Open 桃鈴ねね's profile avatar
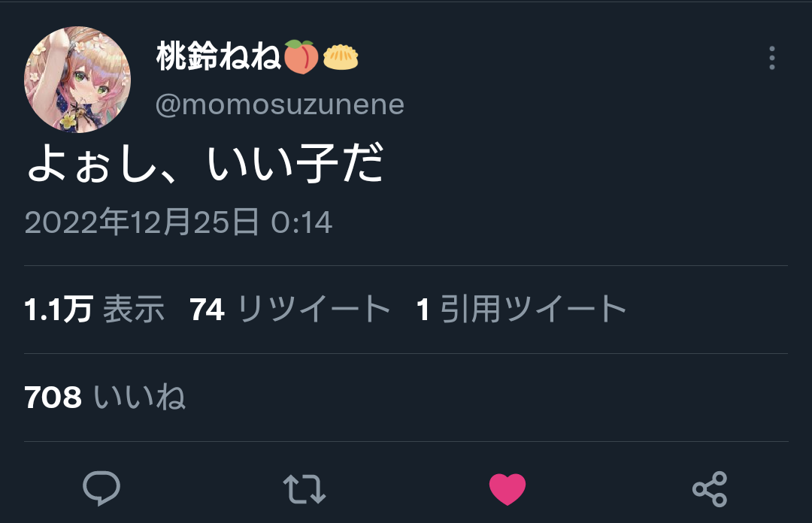The width and height of the screenshot is (812, 523). (x=77, y=80)
